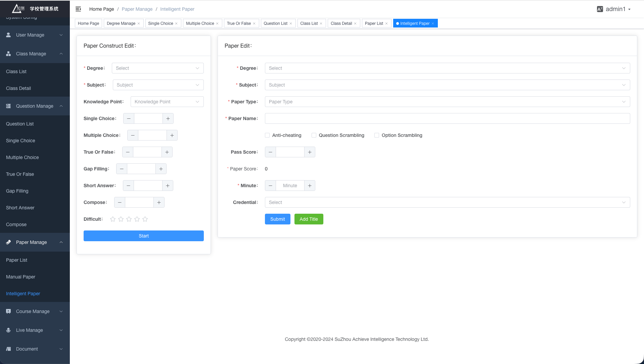The width and height of the screenshot is (644, 364).
Task: Switch to the Question List tab
Action: click(x=275, y=23)
